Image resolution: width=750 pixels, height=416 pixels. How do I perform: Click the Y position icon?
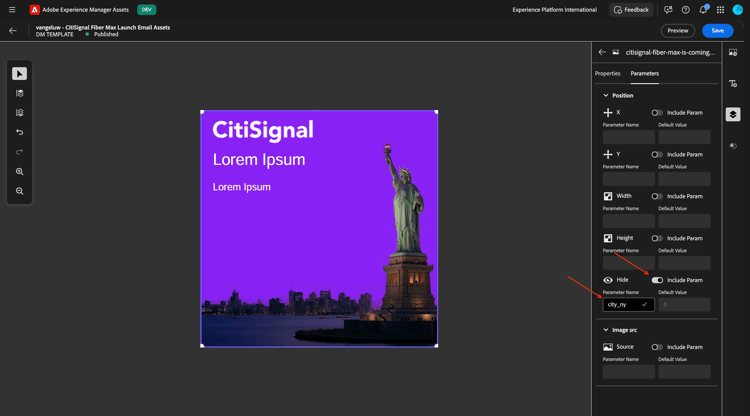608,154
